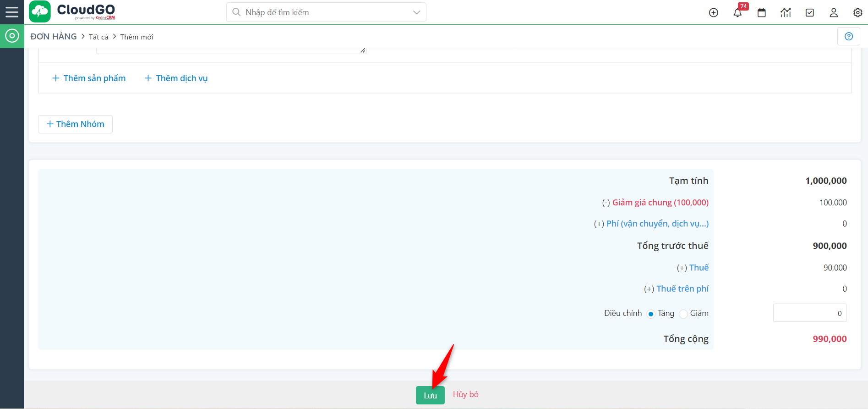Open Thuế trên phí link
This screenshot has height=409, width=868.
click(x=682, y=289)
